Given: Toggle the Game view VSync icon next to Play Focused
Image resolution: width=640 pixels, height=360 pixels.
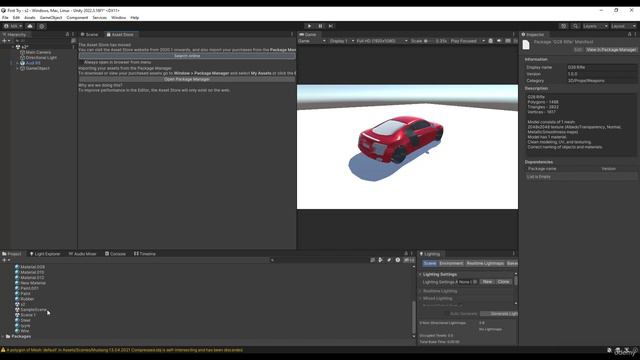Looking at the screenshot, I should [491, 41].
